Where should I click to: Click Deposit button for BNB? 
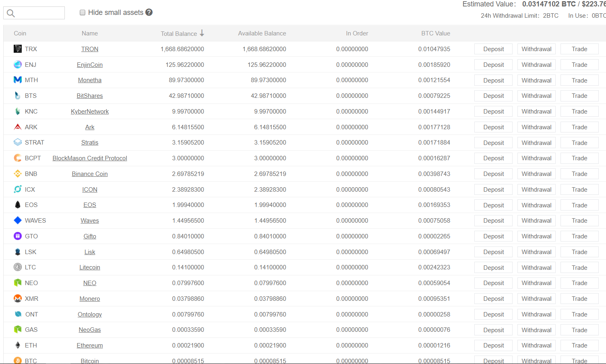coord(493,174)
